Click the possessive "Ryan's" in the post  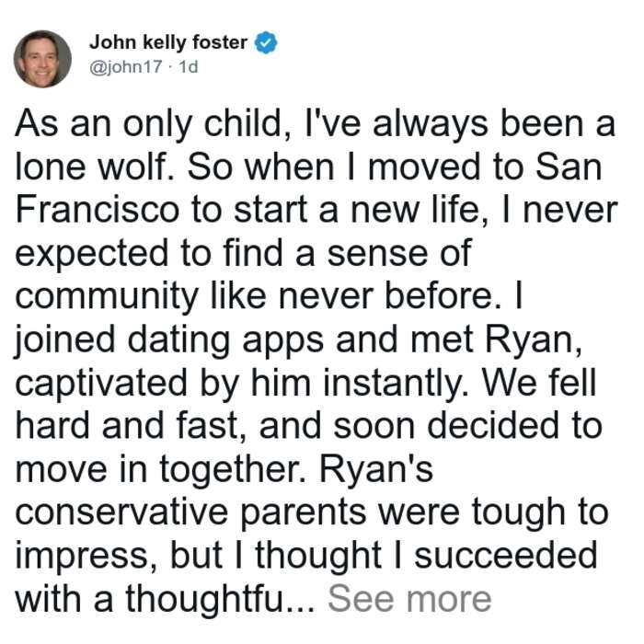tap(376, 470)
